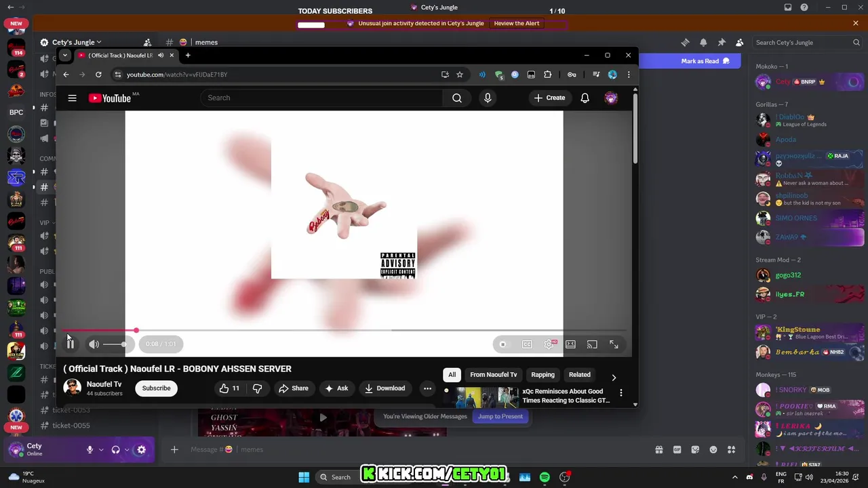Viewport: 868px width, 488px height.
Task: Toggle closed captions CC button
Action: click(527, 344)
